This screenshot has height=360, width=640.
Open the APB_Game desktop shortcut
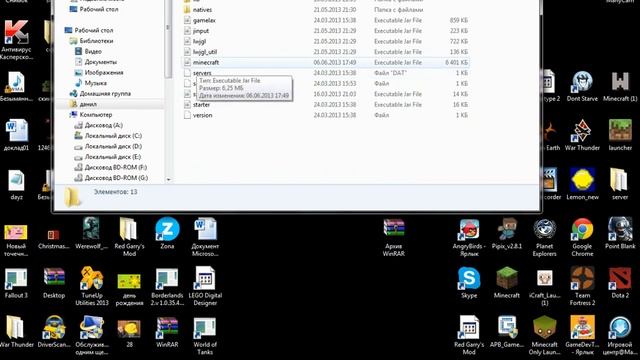[507, 332]
